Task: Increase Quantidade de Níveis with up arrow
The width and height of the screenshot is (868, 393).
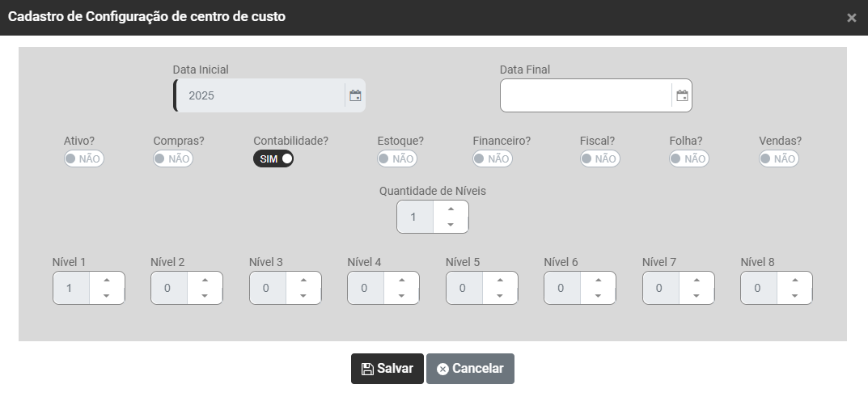Action: pyautogui.click(x=451, y=209)
